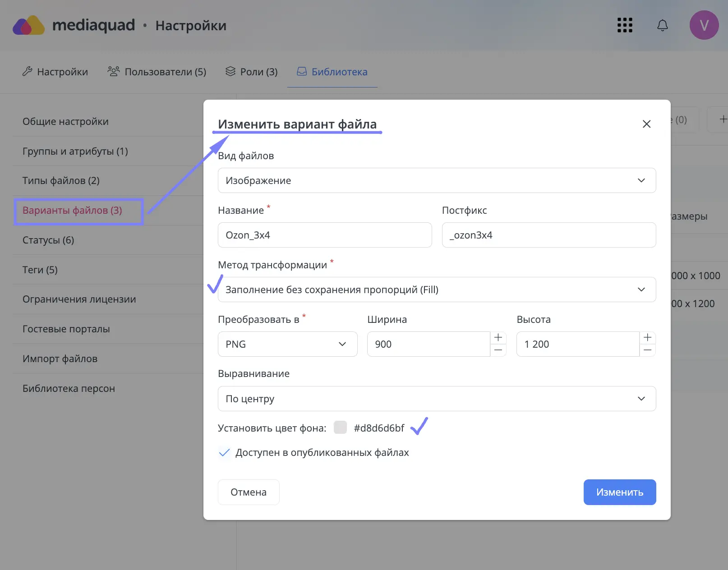Open user avatar V menu
The width and height of the screenshot is (728, 570).
point(704,25)
